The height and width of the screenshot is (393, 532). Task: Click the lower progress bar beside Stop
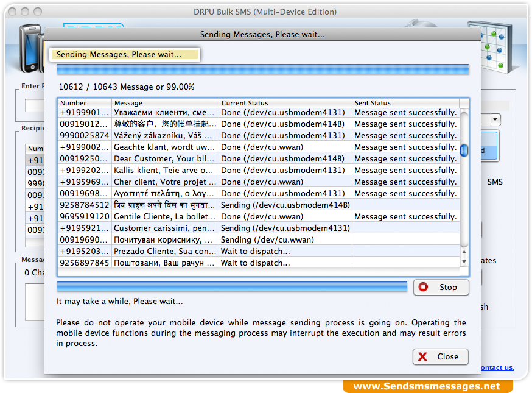232,287
